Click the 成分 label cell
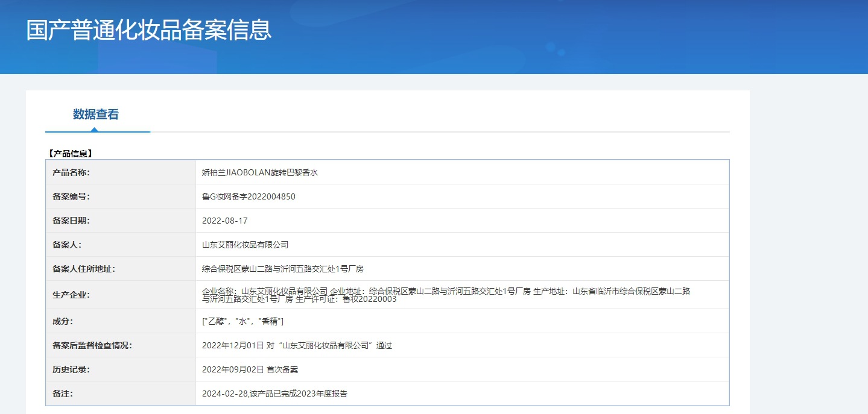868x414 pixels. [x=121, y=321]
